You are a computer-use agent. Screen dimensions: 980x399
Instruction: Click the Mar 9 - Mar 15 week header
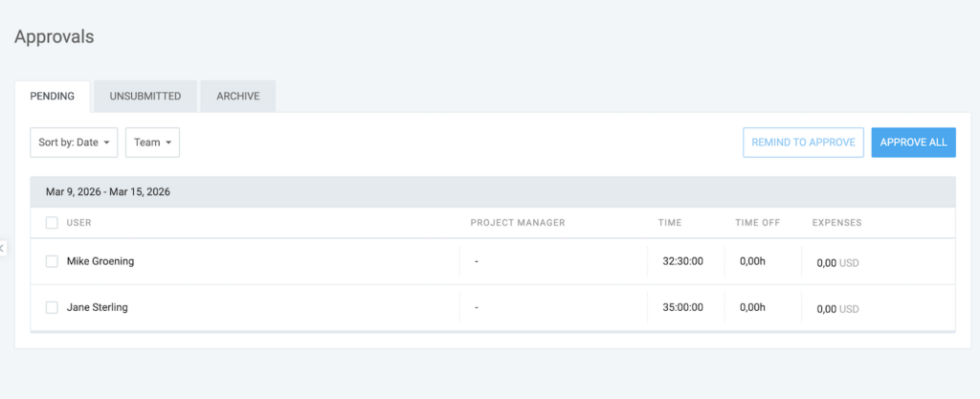tap(108, 191)
